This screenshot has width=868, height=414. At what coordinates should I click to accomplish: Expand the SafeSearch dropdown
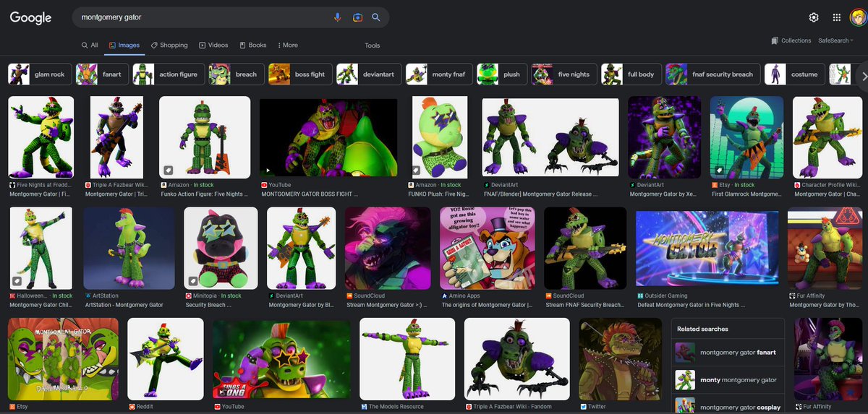836,40
